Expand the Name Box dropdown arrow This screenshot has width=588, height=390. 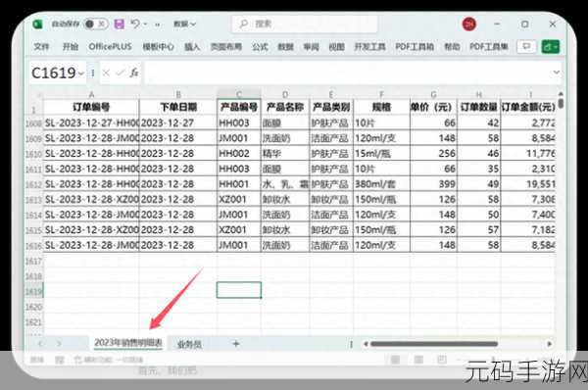[81, 73]
